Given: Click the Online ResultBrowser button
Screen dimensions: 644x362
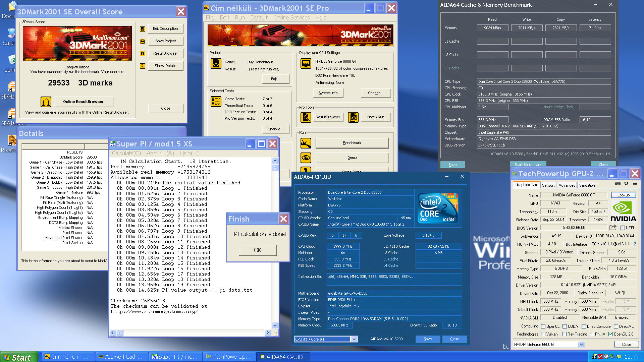Looking at the screenshot, I should pyautogui.click(x=83, y=102).
